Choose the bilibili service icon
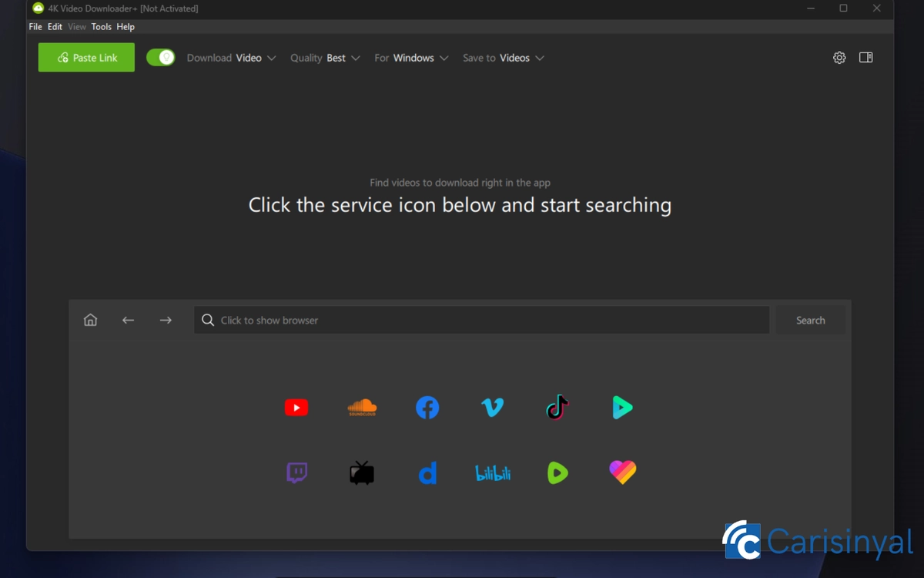924x578 pixels. (493, 472)
